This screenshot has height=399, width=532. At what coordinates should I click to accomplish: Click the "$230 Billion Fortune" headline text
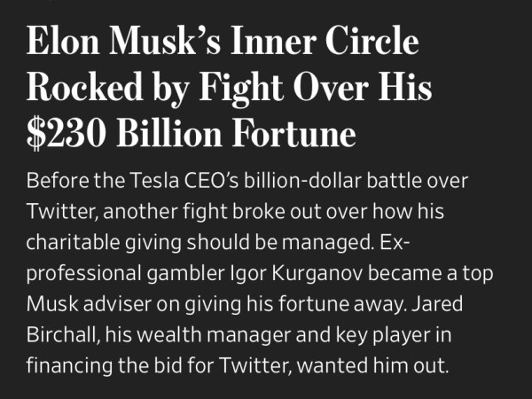click(x=191, y=134)
